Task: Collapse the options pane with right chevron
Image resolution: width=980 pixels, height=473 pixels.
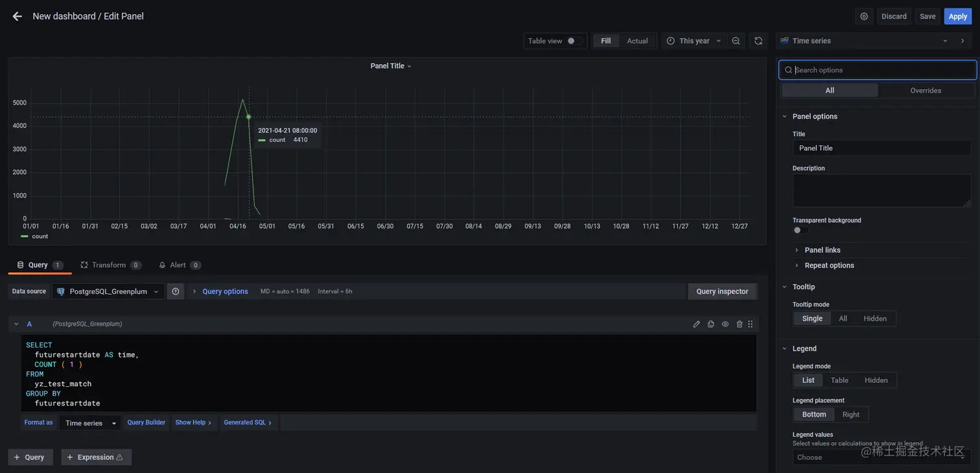Action: [x=962, y=41]
